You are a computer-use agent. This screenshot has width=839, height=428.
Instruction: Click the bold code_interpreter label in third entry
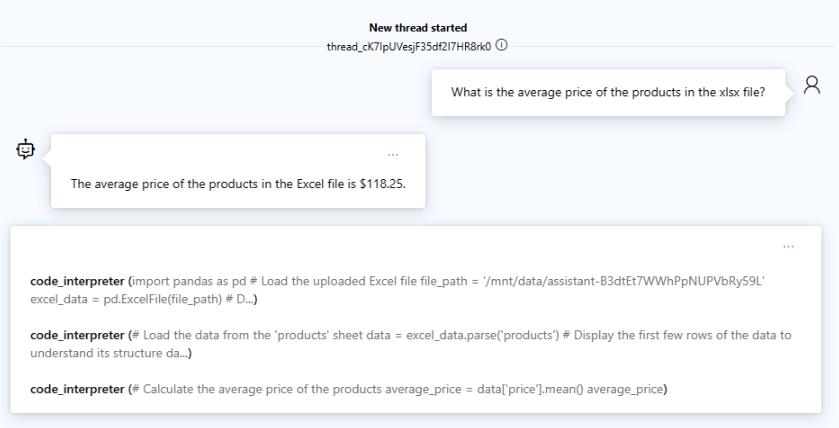[79, 389]
